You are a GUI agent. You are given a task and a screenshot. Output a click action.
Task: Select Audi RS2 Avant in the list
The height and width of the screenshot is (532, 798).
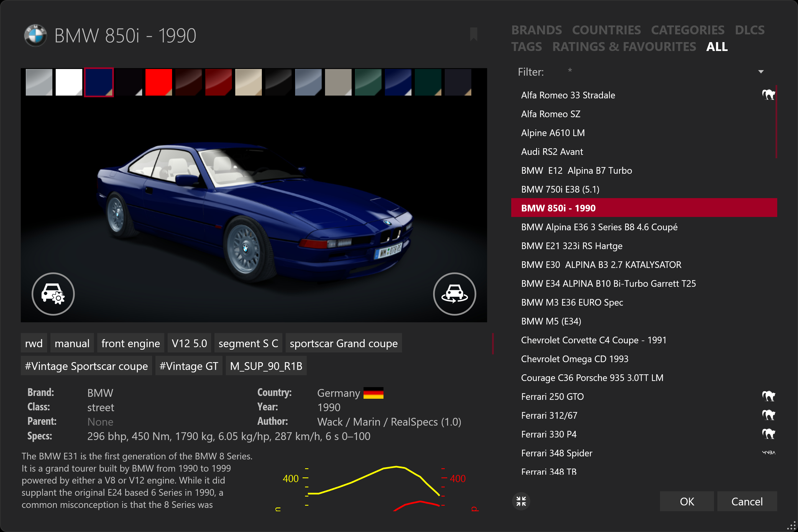[x=644, y=151]
